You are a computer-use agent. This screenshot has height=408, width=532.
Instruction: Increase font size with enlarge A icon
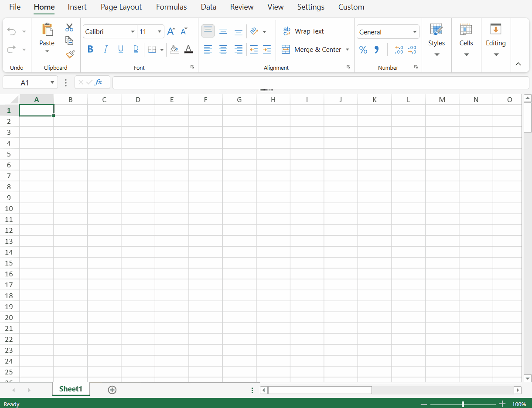tap(171, 31)
